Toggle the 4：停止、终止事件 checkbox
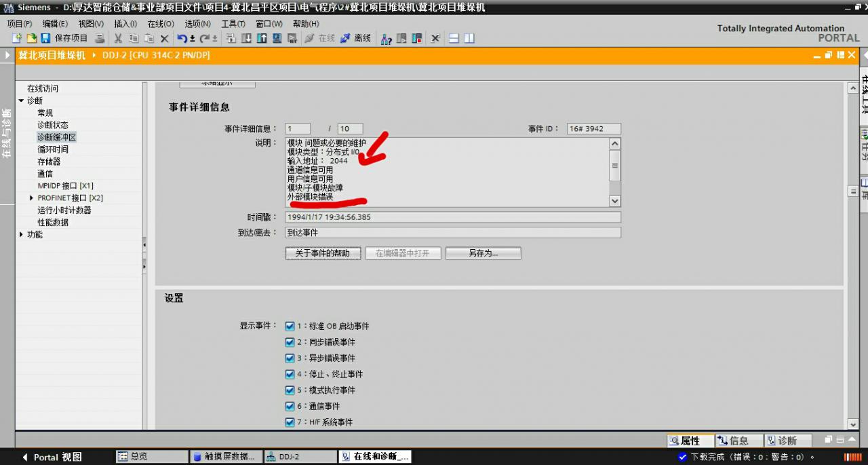 click(x=290, y=374)
